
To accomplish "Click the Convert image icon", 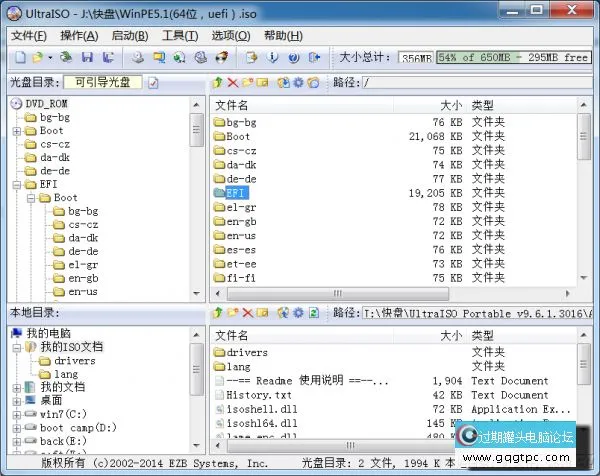I will click(179, 57).
